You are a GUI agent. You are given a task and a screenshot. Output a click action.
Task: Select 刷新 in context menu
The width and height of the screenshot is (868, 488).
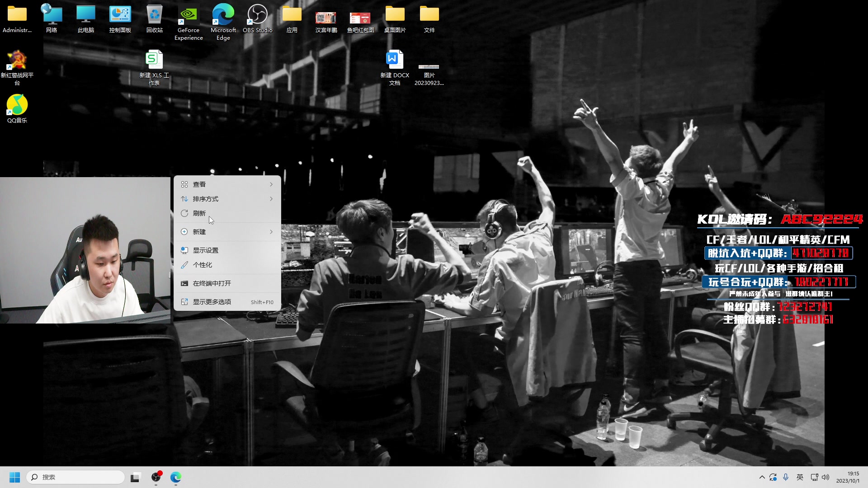coord(199,213)
